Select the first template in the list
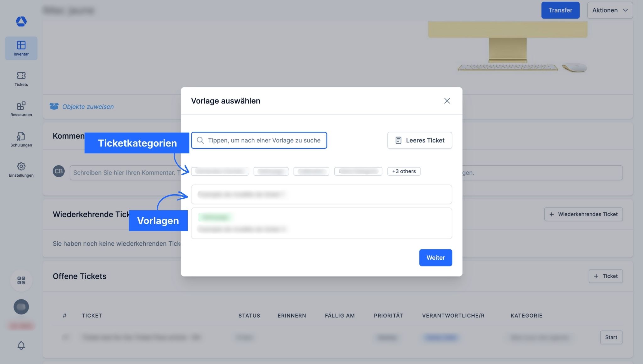The image size is (643, 364). (321, 194)
